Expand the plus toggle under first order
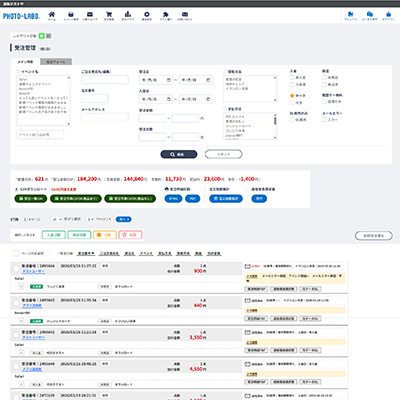 (x=21, y=286)
